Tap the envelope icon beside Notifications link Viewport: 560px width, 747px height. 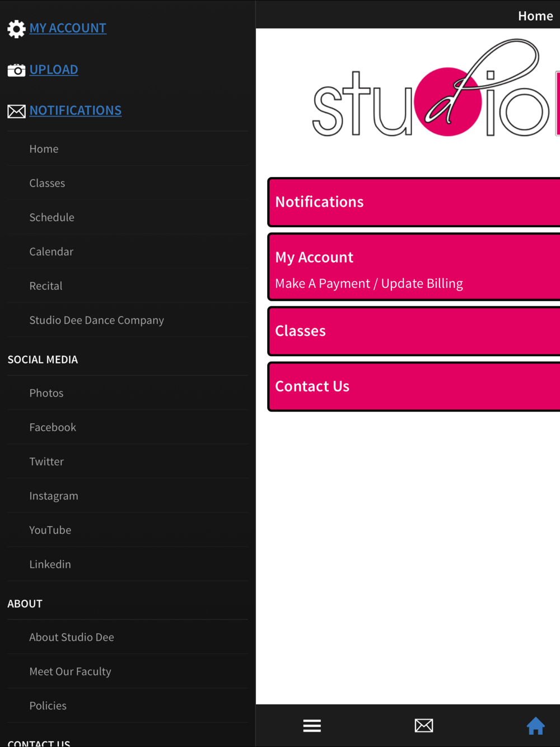pos(16,111)
